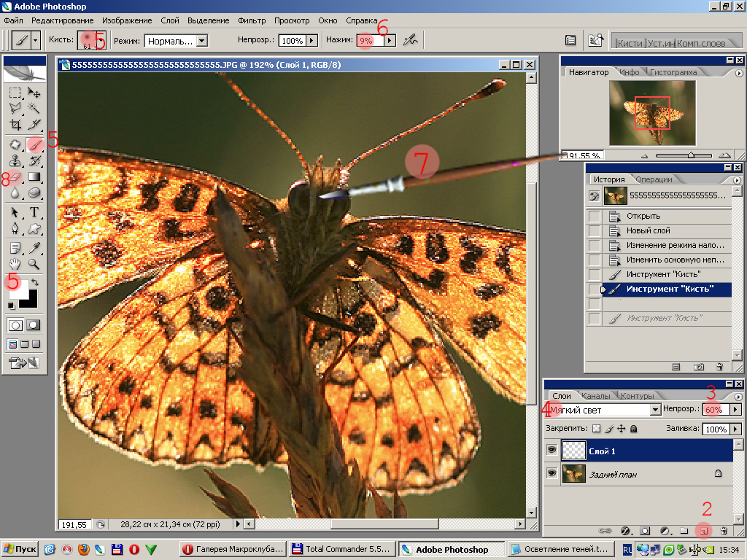Select the Crop tool
747x560 pixels.
16,125
